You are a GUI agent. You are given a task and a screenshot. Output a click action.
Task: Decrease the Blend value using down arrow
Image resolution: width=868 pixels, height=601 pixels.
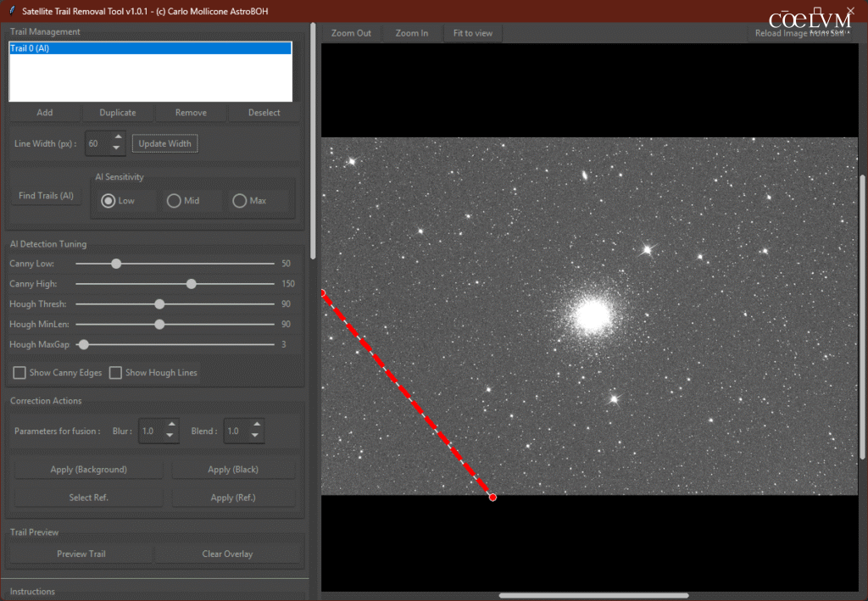(256, 437)
